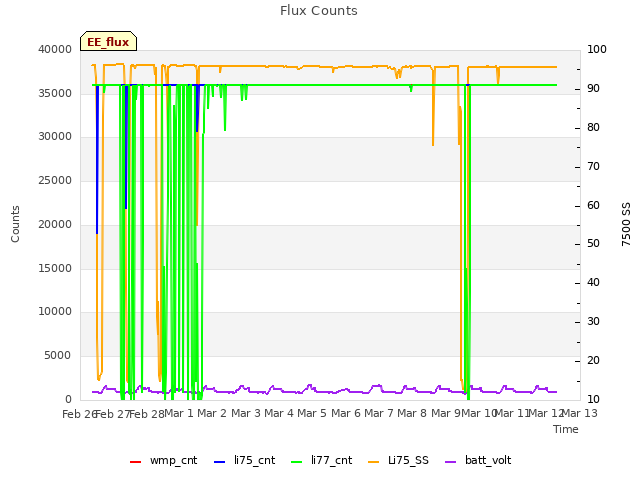
Task: Click the 70 right-axis tick label
Action: click(x=593, y=167)
